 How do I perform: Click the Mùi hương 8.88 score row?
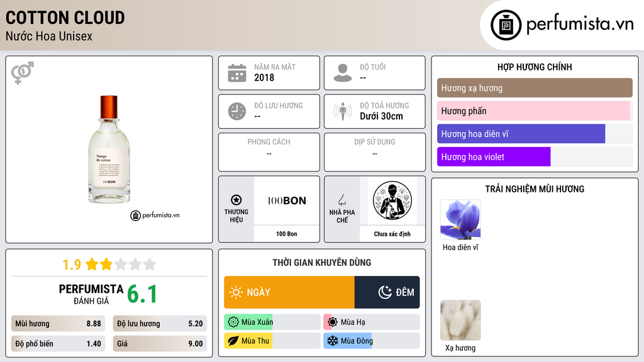coord(58,324)
